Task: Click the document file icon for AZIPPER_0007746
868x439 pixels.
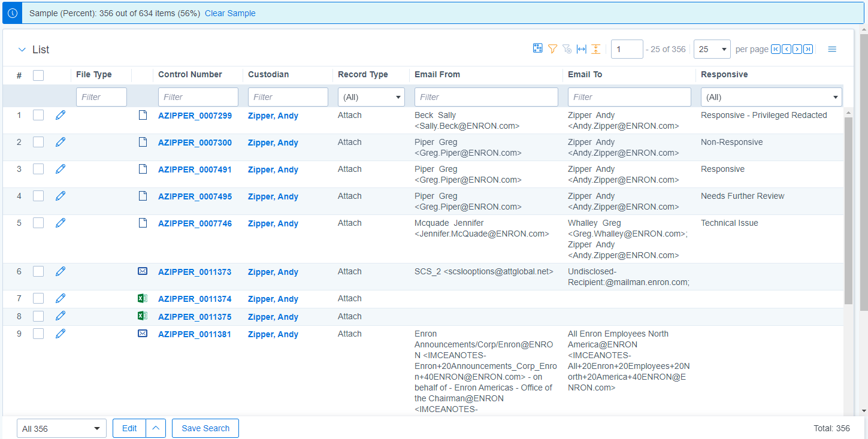Action: tap(143, 223)
